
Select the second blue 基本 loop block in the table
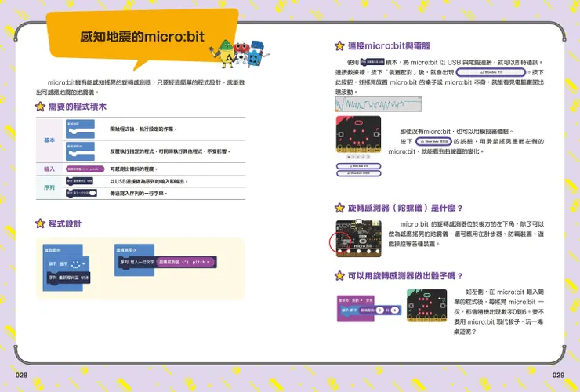pyautogui.click(x=80, y=151)
